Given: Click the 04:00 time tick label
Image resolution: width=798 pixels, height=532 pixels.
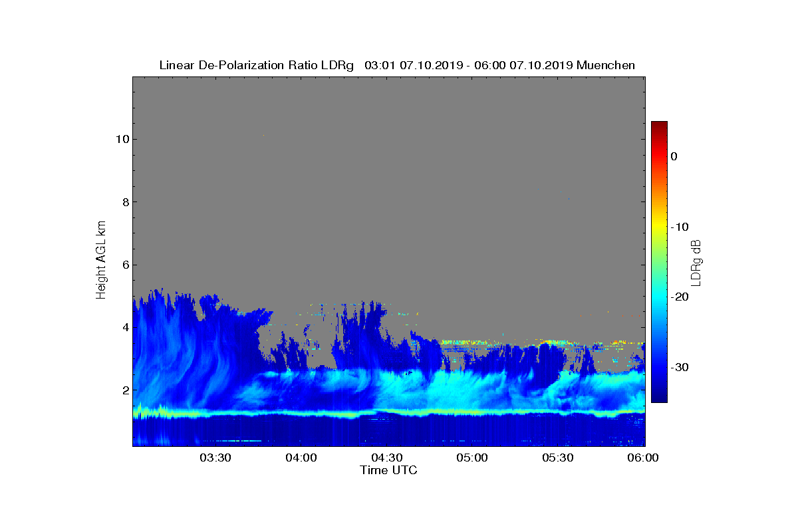Looking at the screenshot, I should tap(301, 458).
